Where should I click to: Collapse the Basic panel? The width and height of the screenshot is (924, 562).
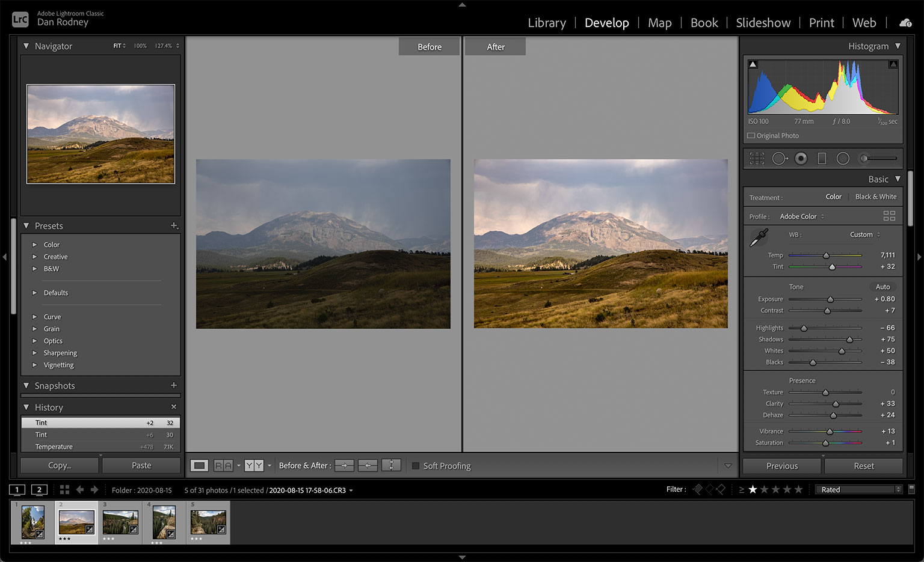point(898,179)
